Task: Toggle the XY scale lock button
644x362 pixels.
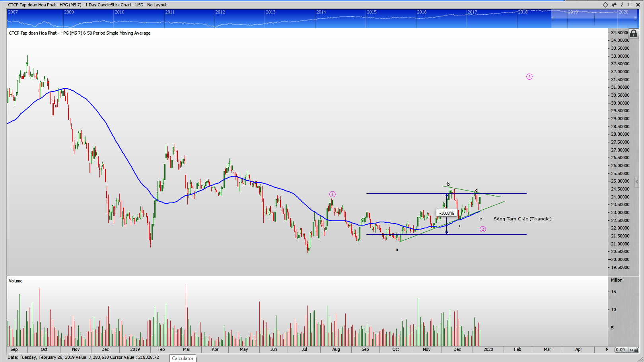Action: (x=632, y=350)
